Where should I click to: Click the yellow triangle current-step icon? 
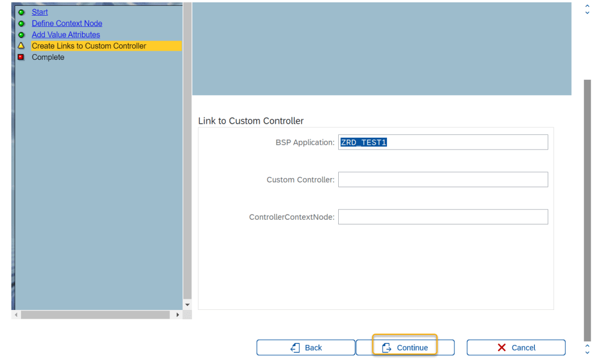[22, 46]
